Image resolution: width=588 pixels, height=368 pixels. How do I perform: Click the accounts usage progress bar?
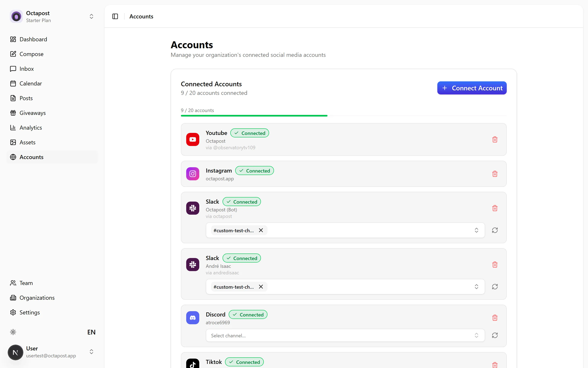[x=344, y=116]
